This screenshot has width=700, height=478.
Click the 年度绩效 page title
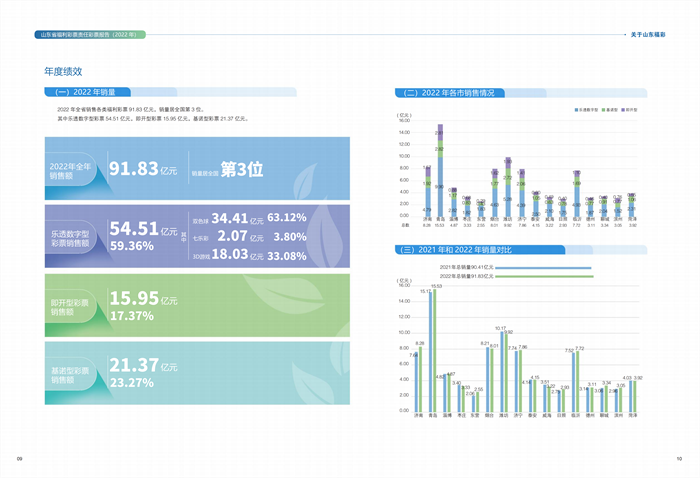[x=62, y=72]
